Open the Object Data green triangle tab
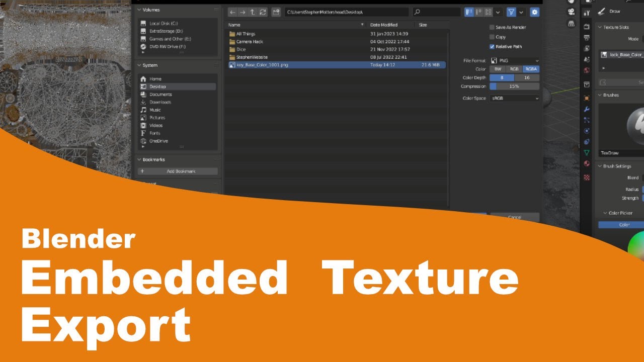 pos(587,152)
